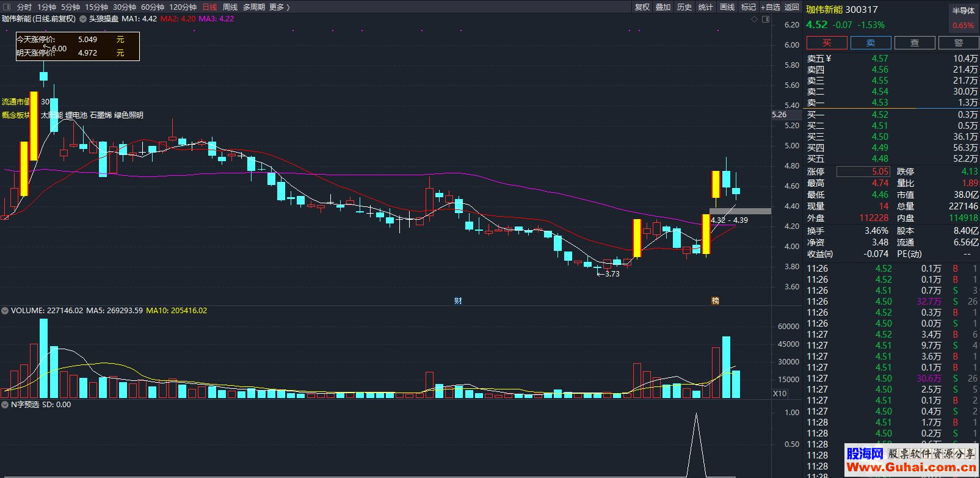980x478 pixels.
Task: Click the 珈伟新能 300317 stock title
Action: [x=842, y=10]
